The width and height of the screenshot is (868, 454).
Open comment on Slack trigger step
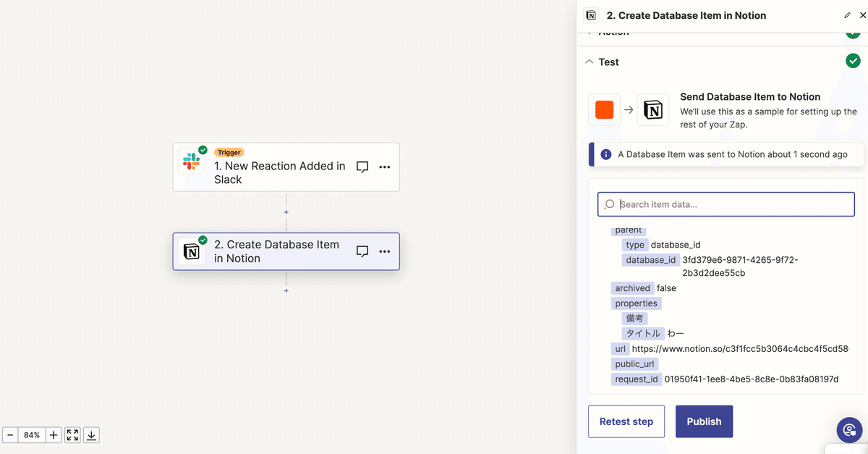362,167
